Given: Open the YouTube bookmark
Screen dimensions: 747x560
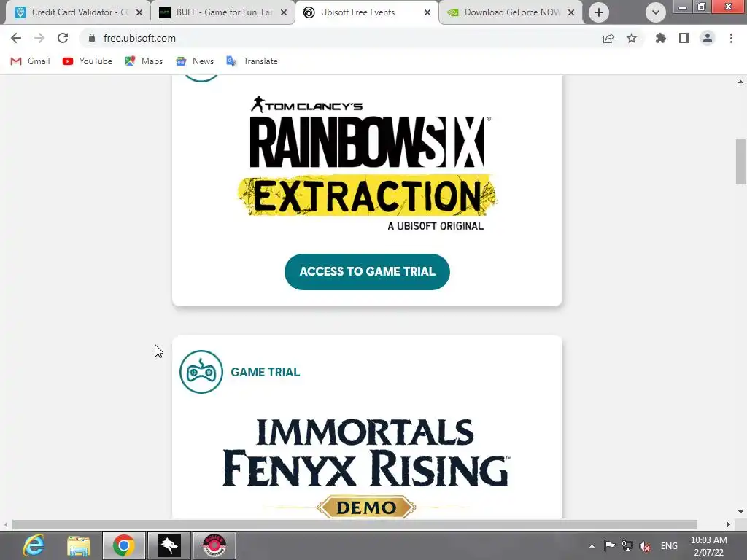Looking at the screenshot, I should click(x=88, y=61).
